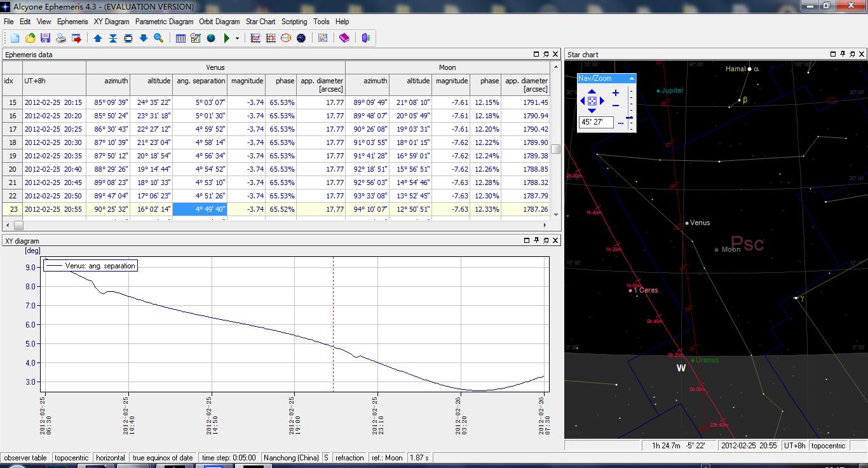Image resolution: width=868 pixels, height=468 pixels.
Task: Zoom in with the plus button
Action: click(615, 93)
